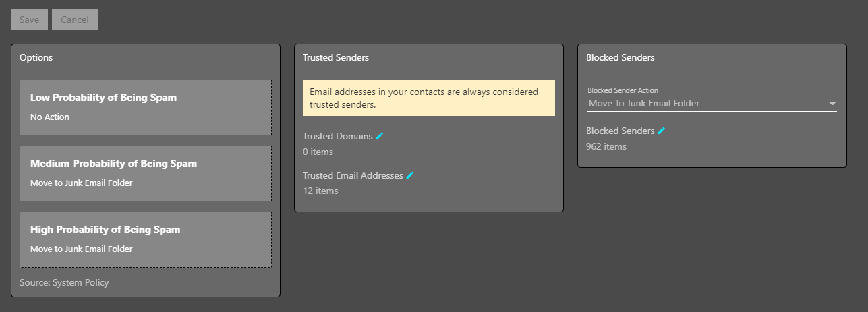Click the Blocked Senders panel header
The width and height of the screenshot is (868, 312).
point(712,58)
